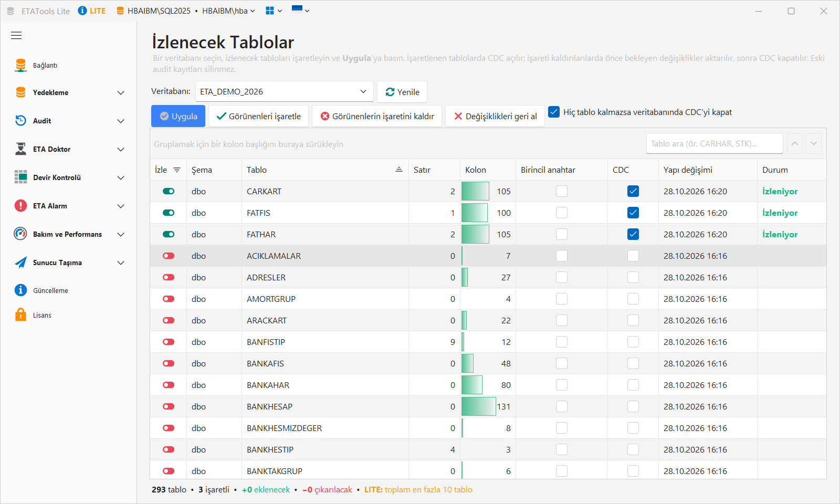Click Görünenlerin işaretini kaldır button
Screen dimensions: 840x504
[x=377, y=116]
